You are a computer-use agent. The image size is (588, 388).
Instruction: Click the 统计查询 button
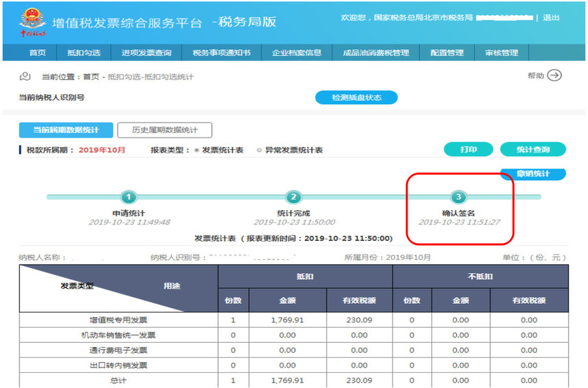click(533, 149)
